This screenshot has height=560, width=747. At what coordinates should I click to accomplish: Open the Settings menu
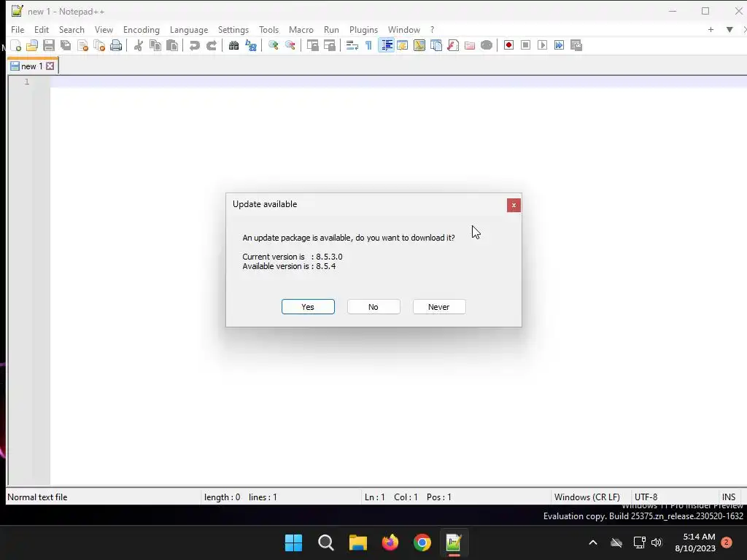(233, 29)
